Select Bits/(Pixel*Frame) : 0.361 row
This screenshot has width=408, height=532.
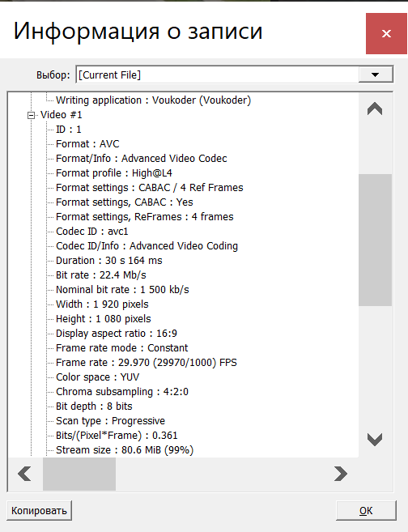point(117,436)
